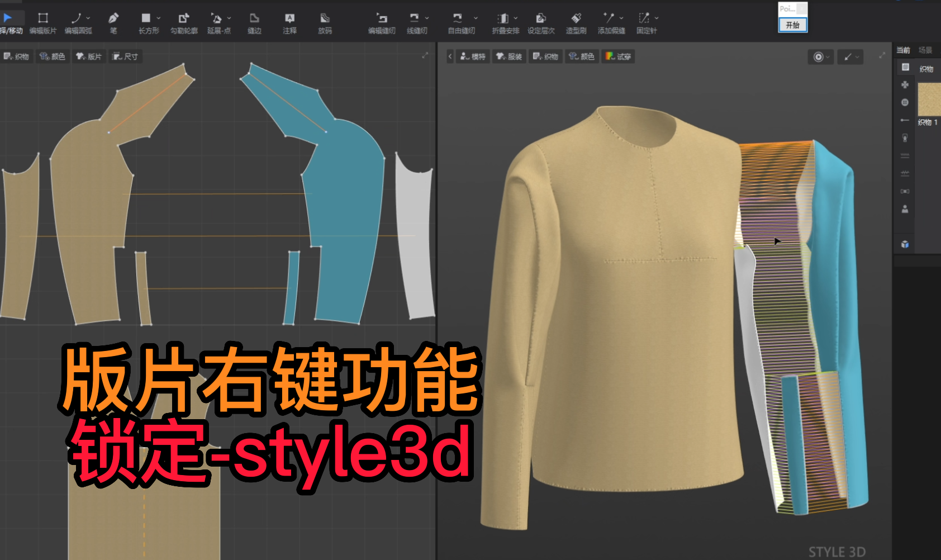
Task: Expand the 自由缝纫 dropdown arrow
Action: point(476,18)
